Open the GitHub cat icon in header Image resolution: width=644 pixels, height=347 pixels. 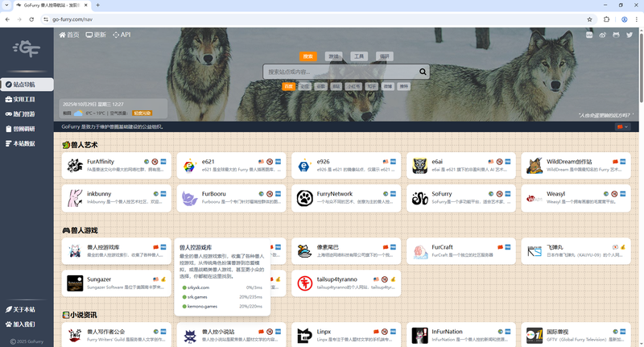(x=616, y=35)
